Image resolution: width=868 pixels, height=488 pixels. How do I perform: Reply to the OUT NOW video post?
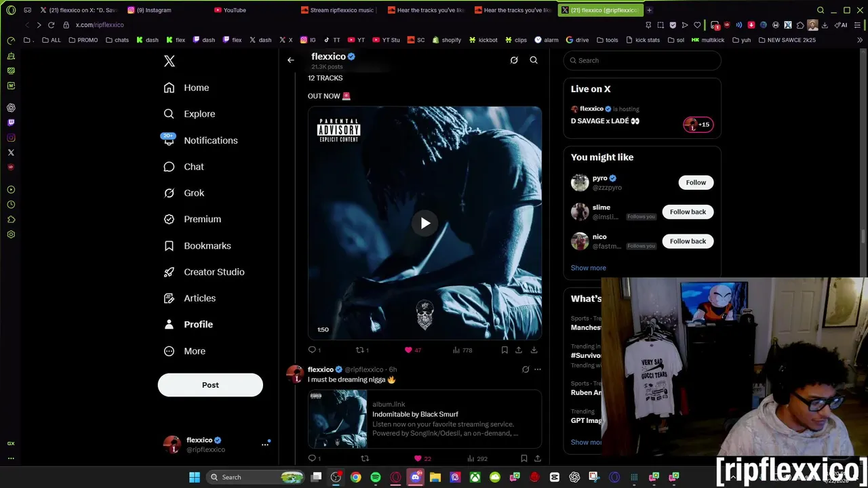313,350
